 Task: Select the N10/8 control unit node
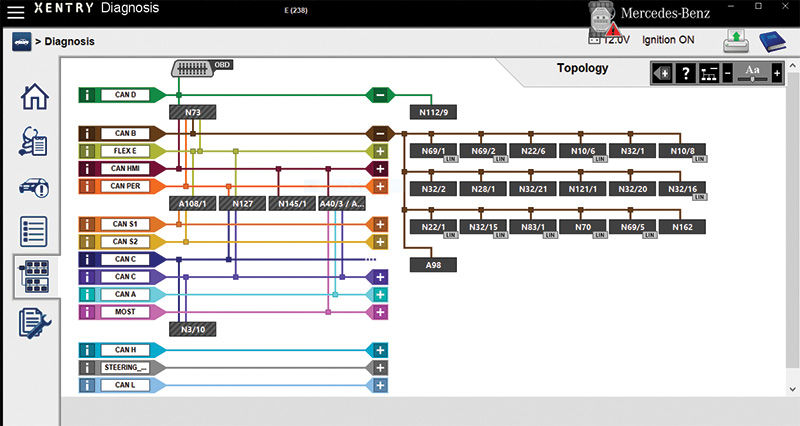682,151
